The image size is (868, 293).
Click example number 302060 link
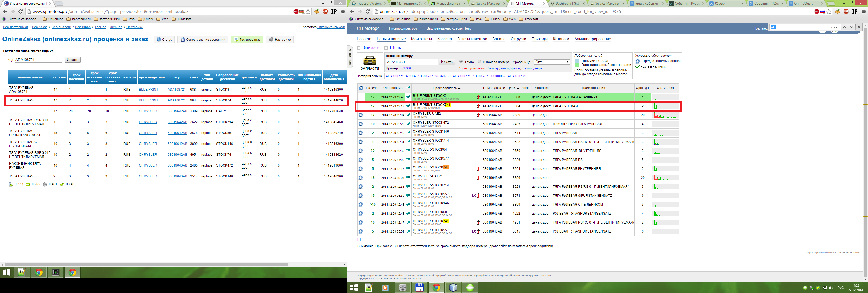click(405, 68)
